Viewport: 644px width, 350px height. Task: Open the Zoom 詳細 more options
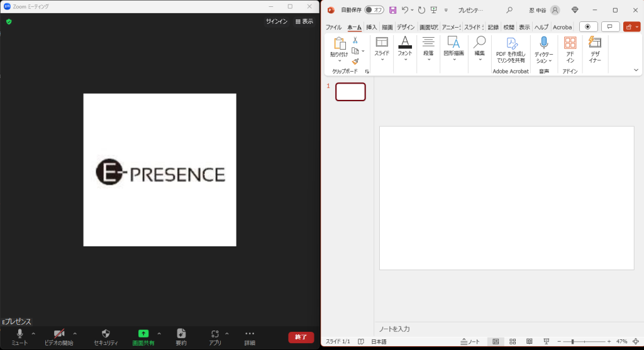point(249,337)
